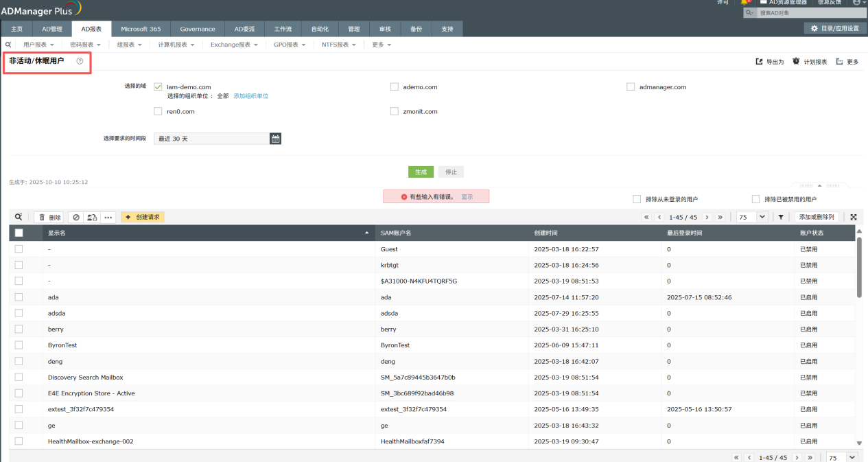Click the notification bell icon
Image resolution: width=868 pixels, height=462 pixels.
pyautogui.click(x=744, y=2)
